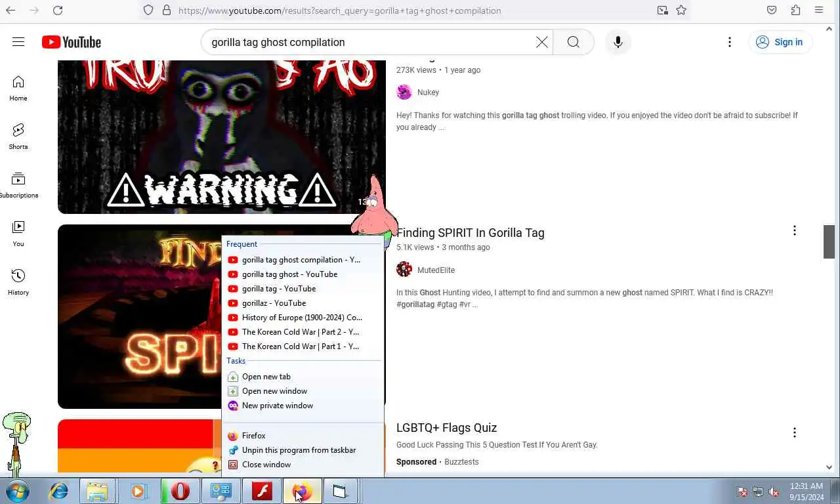
Task: Open the Buzztests sponsor link
Action: coord(461,462)
